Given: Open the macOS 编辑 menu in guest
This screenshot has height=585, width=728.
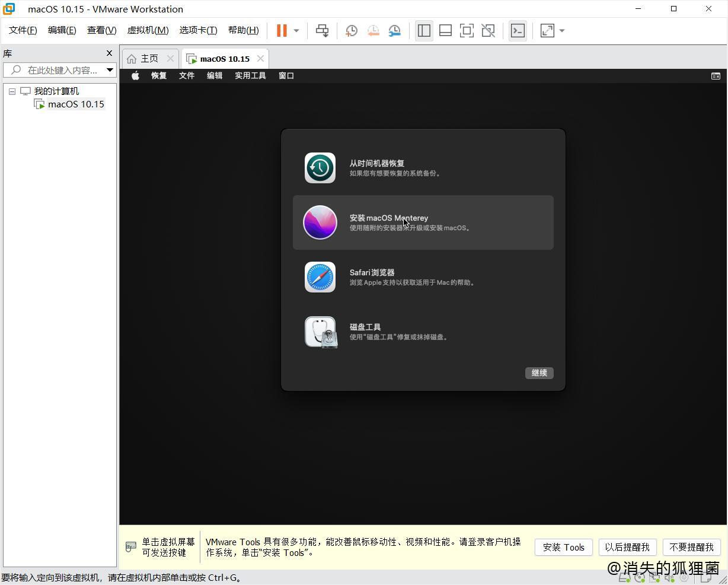Looking at the screenshot, I should click(x=215, y=75).
